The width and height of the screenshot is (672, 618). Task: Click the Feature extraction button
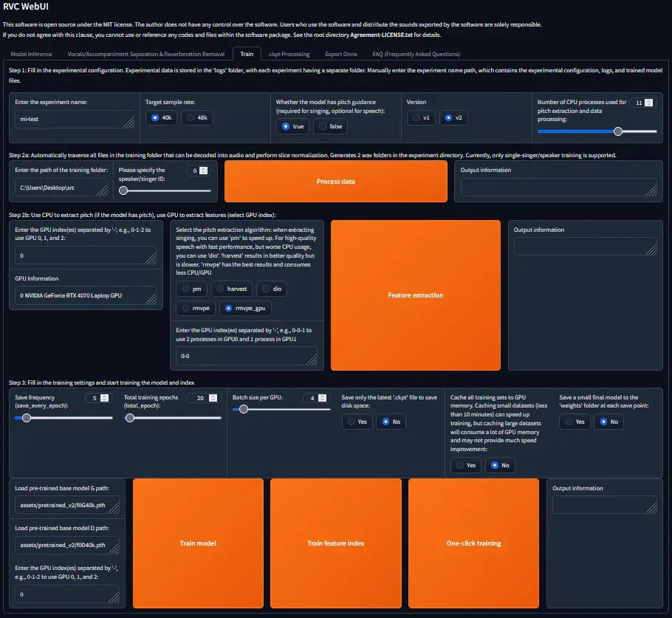point(416,295)
